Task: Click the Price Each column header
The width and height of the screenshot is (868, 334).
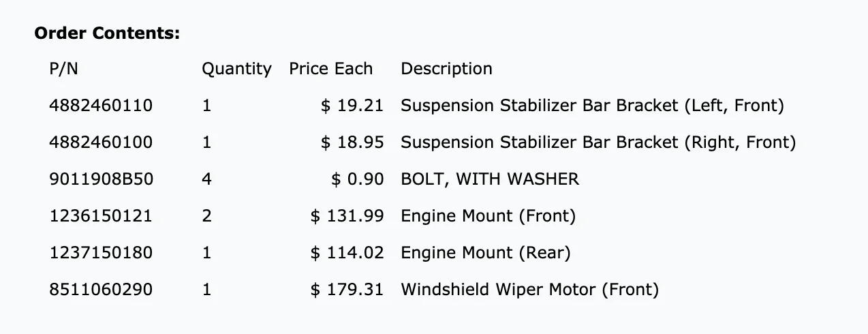Action: coord(331,69)
